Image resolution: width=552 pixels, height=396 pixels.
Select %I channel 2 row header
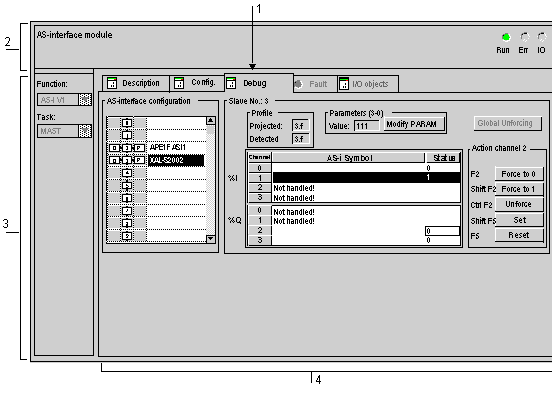point(260,188)
